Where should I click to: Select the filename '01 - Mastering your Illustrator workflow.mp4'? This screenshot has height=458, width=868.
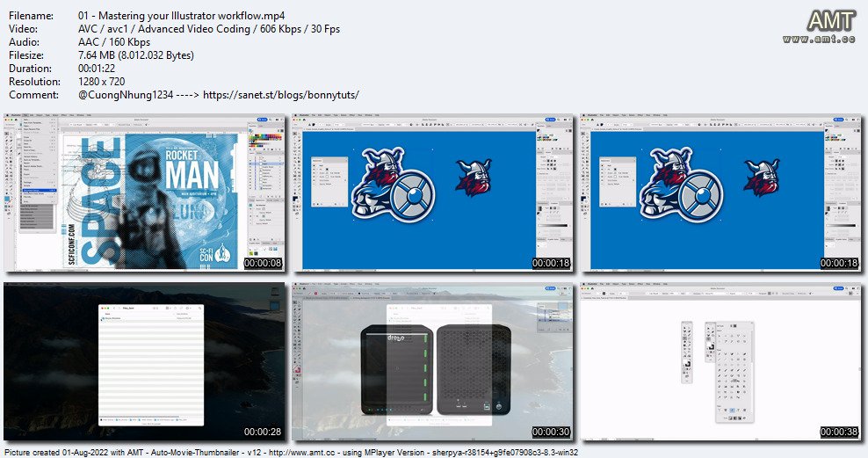click(x=182, y=16)
